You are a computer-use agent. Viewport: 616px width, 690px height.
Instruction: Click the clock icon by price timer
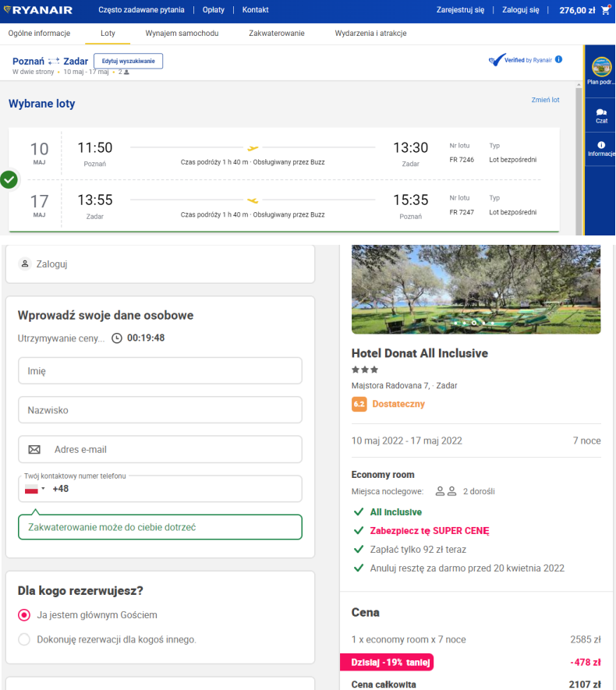tap(117, 338)
